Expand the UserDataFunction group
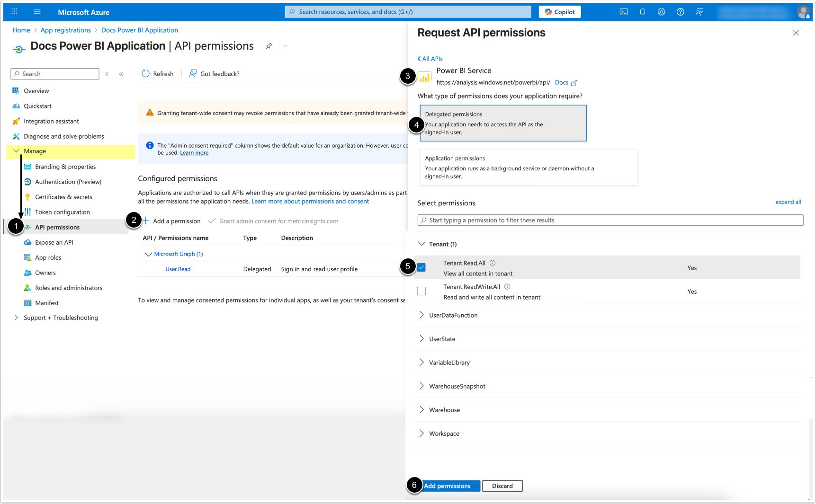816x504 pixels. (421, 315)
